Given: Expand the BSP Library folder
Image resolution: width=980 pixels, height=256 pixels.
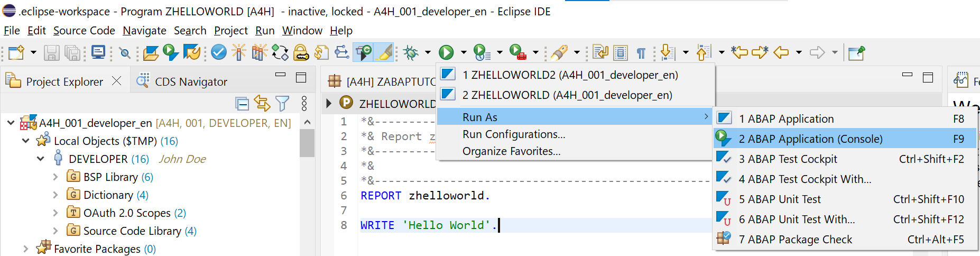Looking at the screenshot, I should pyautogui.click(x=55, y=177).
